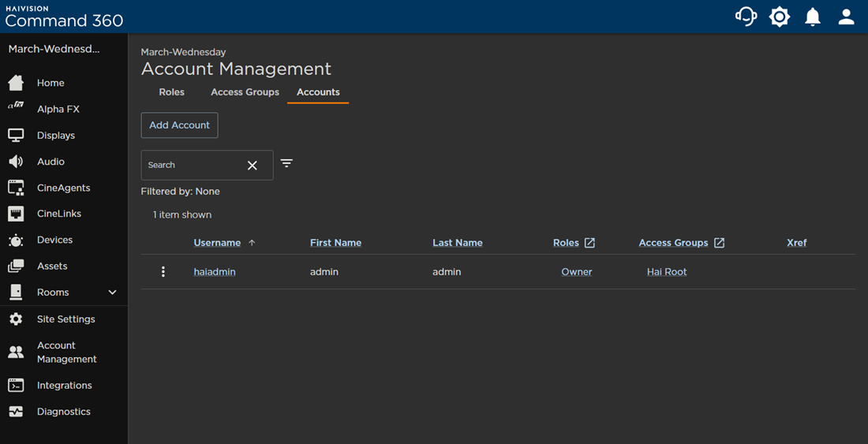Open haiadmin row actions kebab menu
The height and width of the screenshot is (444, 868).
coord(163,271)
